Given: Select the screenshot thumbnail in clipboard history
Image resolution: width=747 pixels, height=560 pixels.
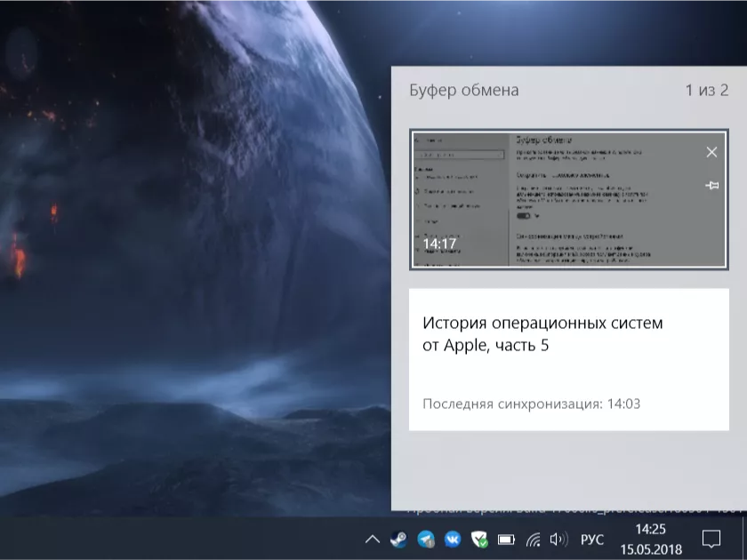Looking at the screenshot, I should [551, 200].
